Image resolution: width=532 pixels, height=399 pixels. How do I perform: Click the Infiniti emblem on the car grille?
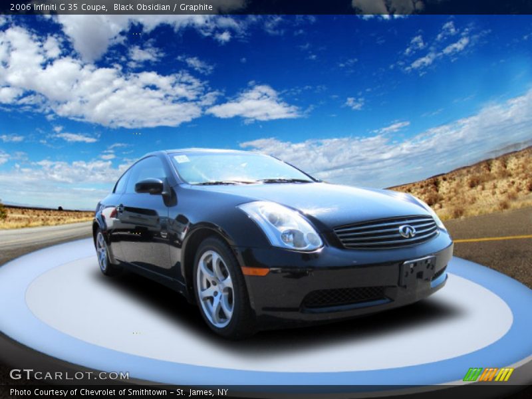(408, 231)
